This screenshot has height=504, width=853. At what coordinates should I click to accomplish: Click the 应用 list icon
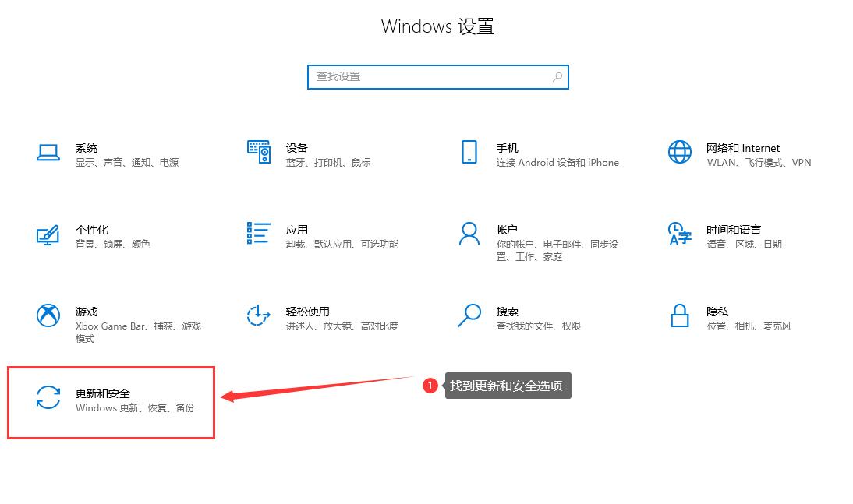(259, 234)
